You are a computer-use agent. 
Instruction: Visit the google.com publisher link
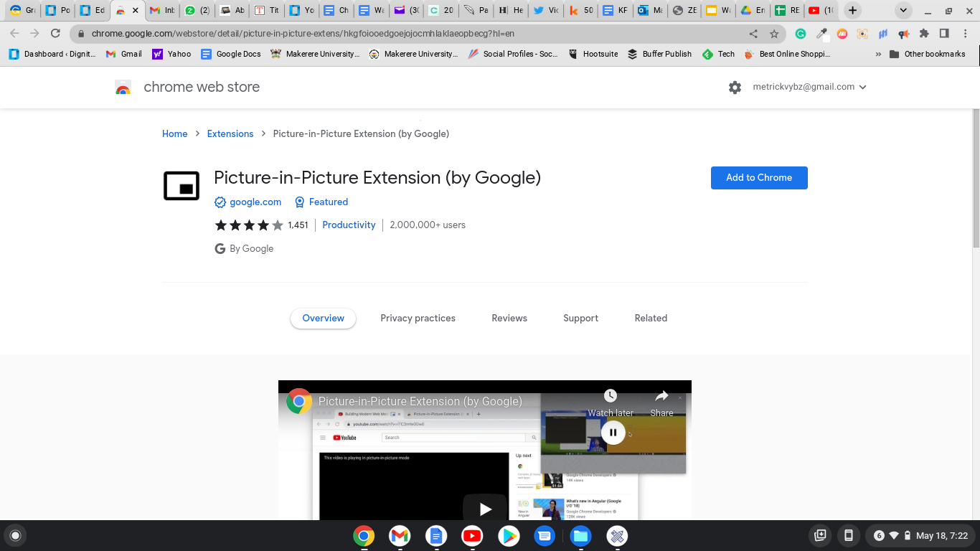point(255,202)
